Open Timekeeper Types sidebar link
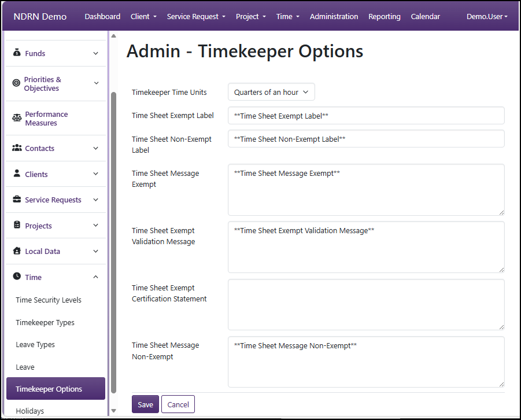The height and width of the screenshot is (420, 521). (x=45, y=323)
